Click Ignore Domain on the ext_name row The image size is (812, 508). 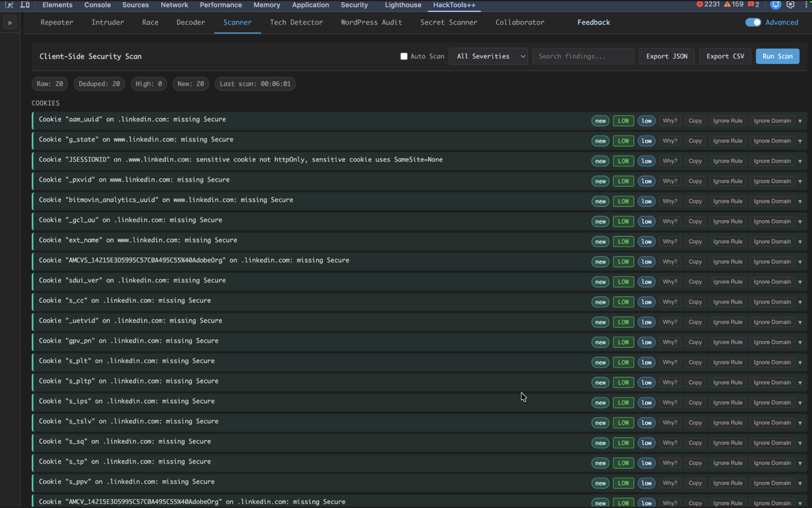pyautogui.click(x=772, y=241)
